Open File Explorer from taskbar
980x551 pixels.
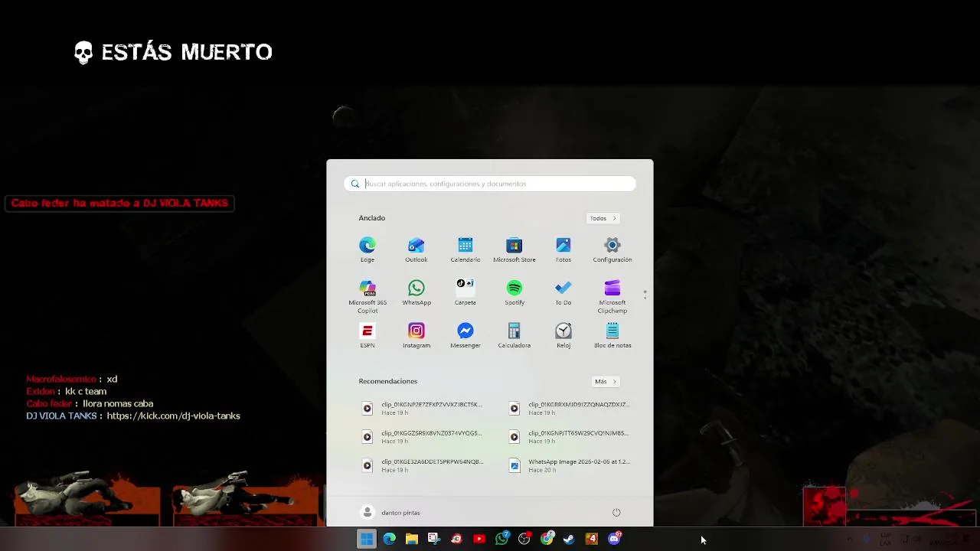pos(411,539)
